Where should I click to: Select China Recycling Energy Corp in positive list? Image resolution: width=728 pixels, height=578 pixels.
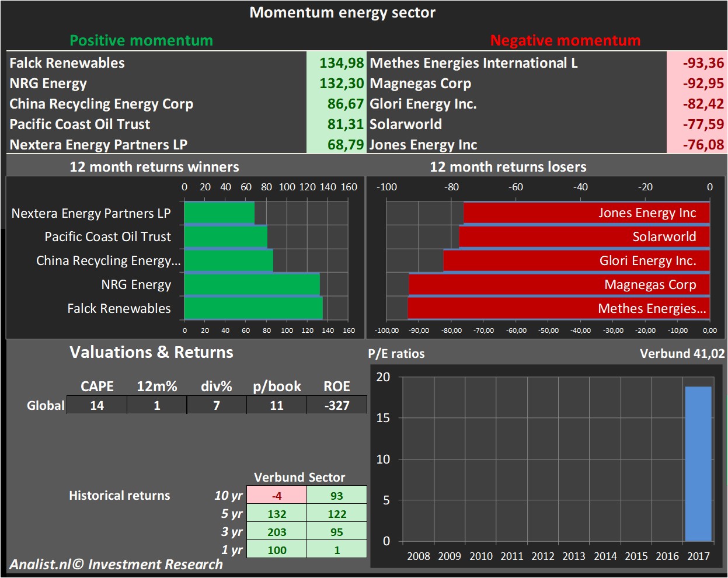point(101,104)
